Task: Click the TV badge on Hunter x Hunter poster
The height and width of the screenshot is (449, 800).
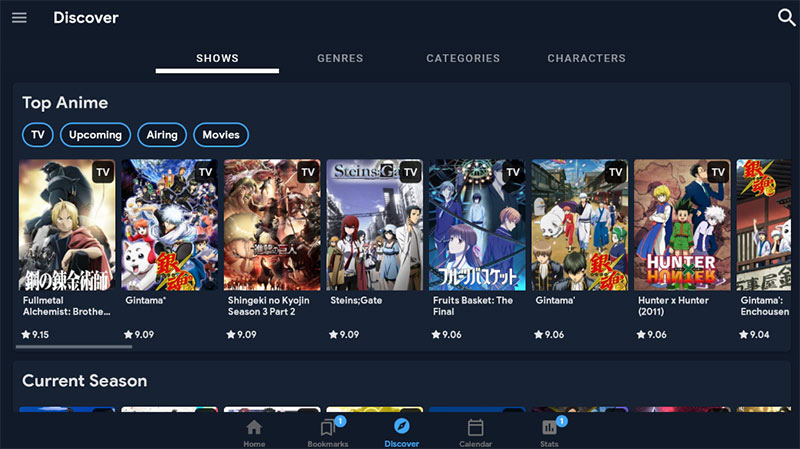Action: (x=718, y=172)
